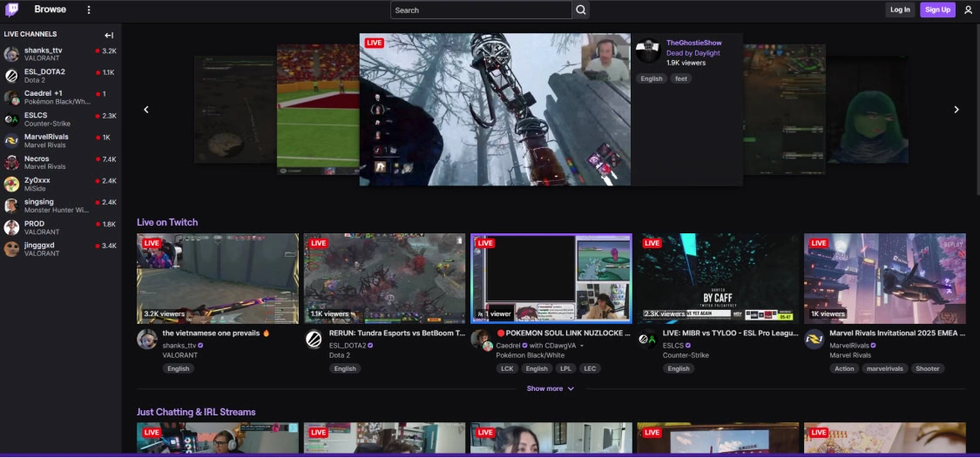Click Dota 2 category under ESL_DOTA2 card
This screenshot has width=980, height=458.
coord(340,355)
